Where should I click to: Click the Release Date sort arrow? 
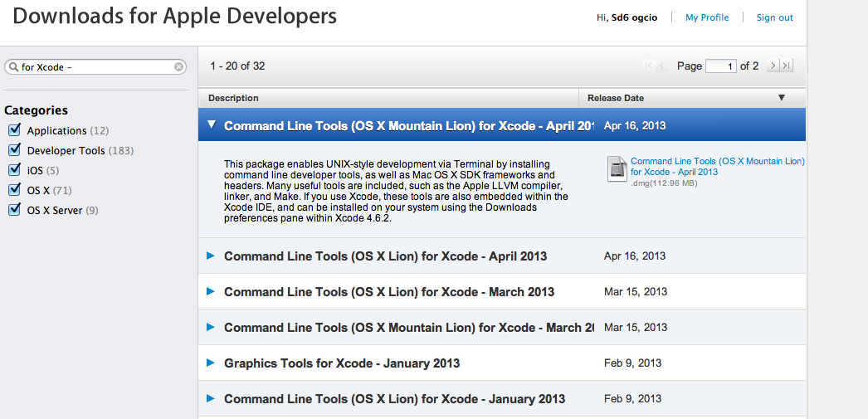[x=781, y=98]
